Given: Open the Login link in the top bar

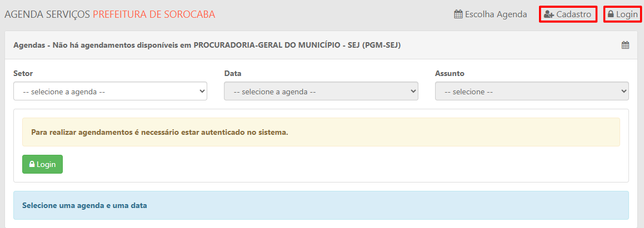Looking at the screenshot, I should pos(622,14).
